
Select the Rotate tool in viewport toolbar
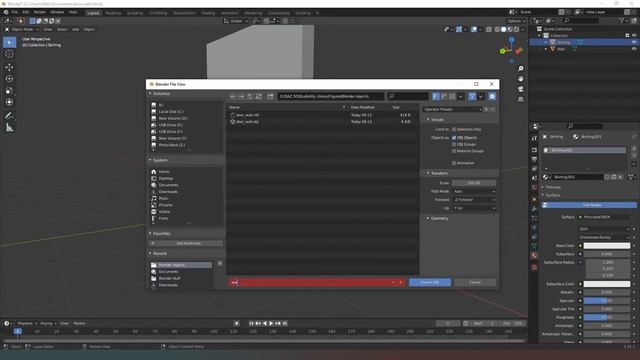point(9,79)
